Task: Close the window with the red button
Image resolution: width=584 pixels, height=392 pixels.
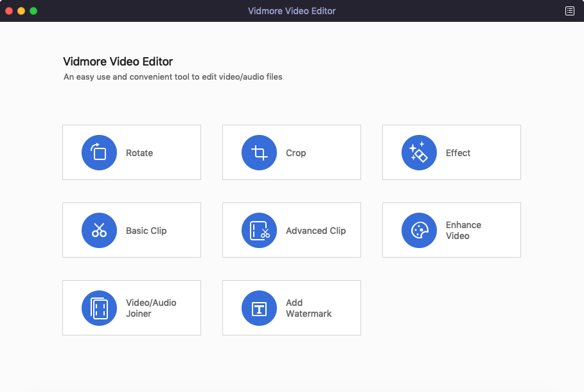Action: point(9,11)
